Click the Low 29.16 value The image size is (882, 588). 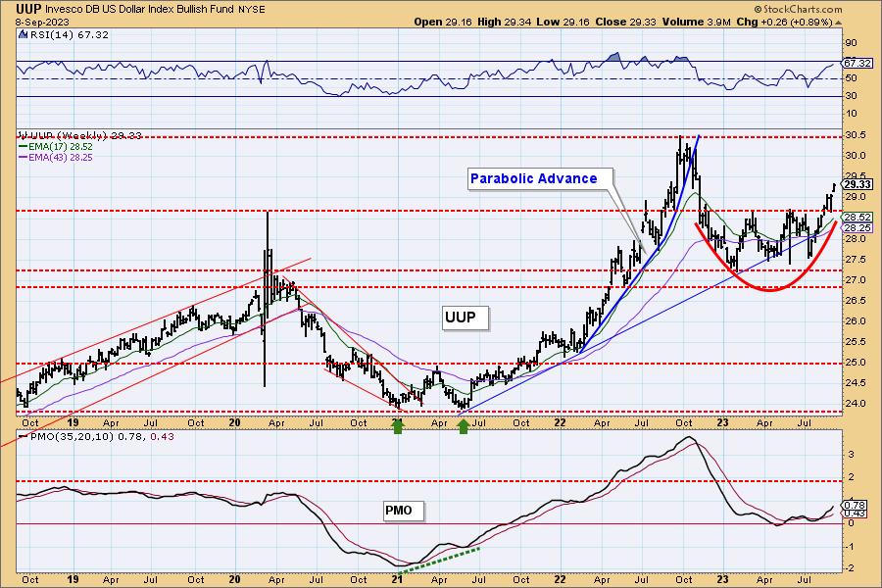pos(563,22)
